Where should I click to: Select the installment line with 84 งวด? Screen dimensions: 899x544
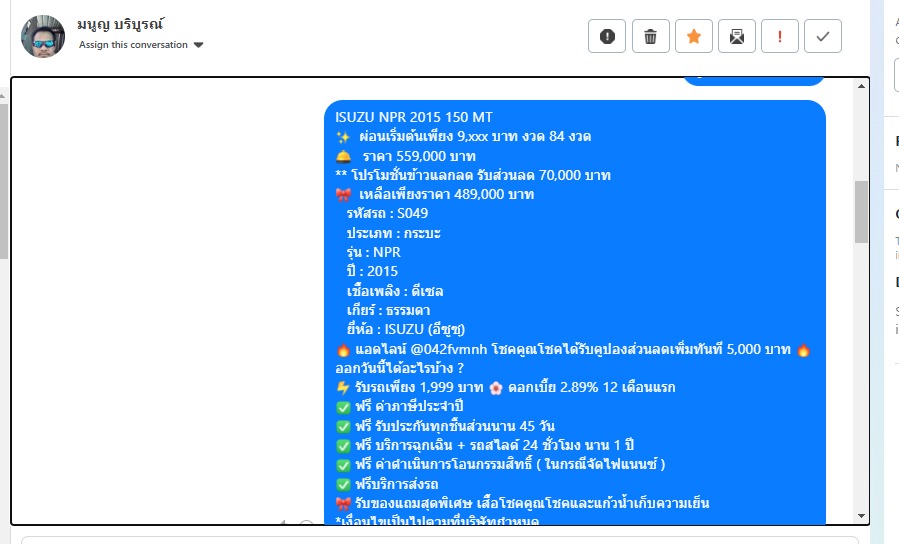463,136
